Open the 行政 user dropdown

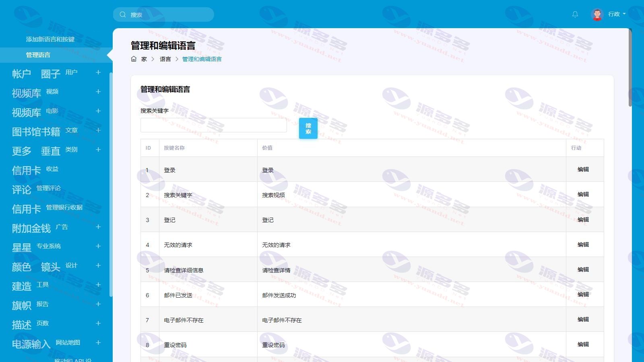click(617, 14)
